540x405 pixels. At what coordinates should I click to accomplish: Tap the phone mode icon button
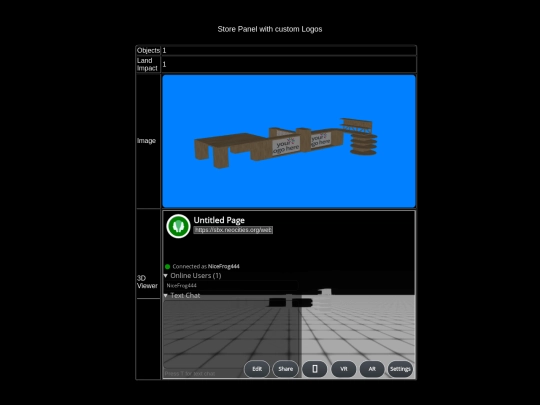pyautogui.click(x=314, y=369)
